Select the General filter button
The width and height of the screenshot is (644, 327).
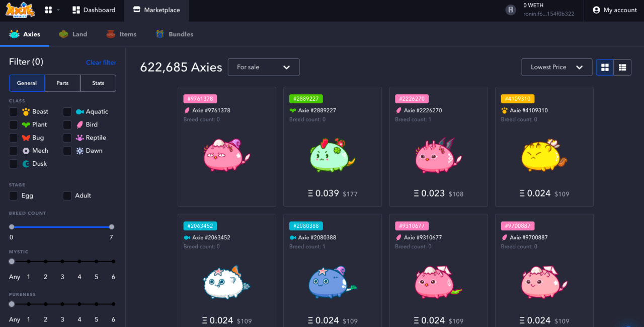click(x=27, y=83)
